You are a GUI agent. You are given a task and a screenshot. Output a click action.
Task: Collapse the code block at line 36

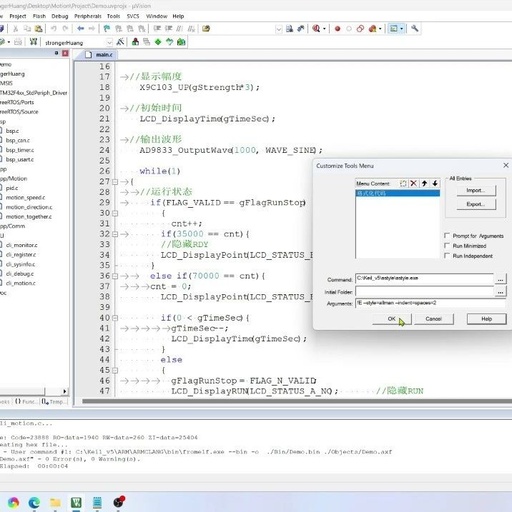click(115, 276)
